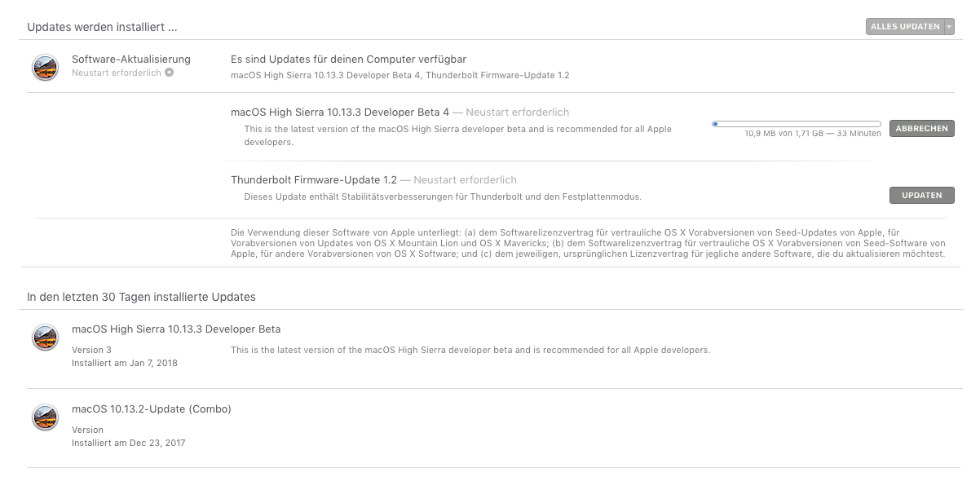Click the macOS High Sierra 10.13.3 Developer Beta icon
The image size is (980, 477).
pos(45,338)
